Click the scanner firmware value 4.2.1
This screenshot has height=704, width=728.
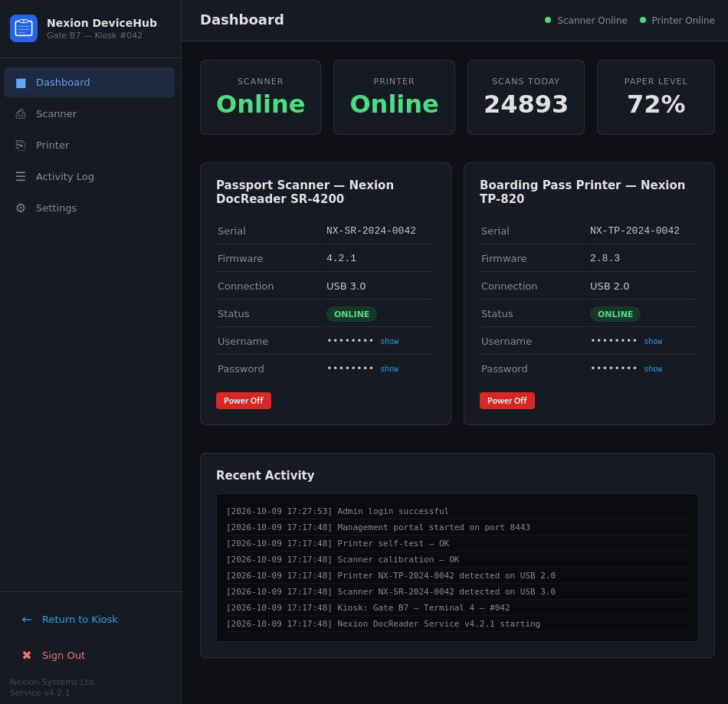pyautogui.click(x=341, y=258)
